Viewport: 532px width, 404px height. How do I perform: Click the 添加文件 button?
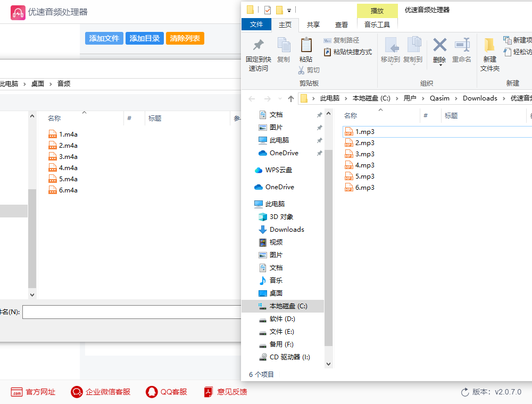[104, 38]
